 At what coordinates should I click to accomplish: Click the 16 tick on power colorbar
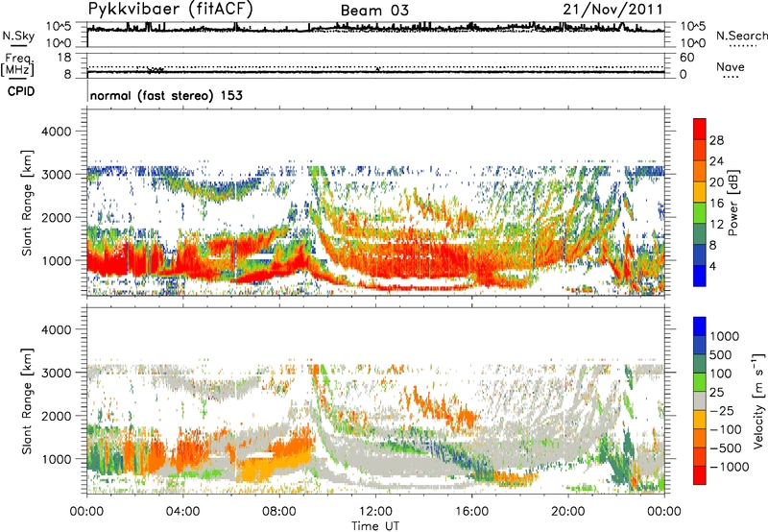coord(716,204)
